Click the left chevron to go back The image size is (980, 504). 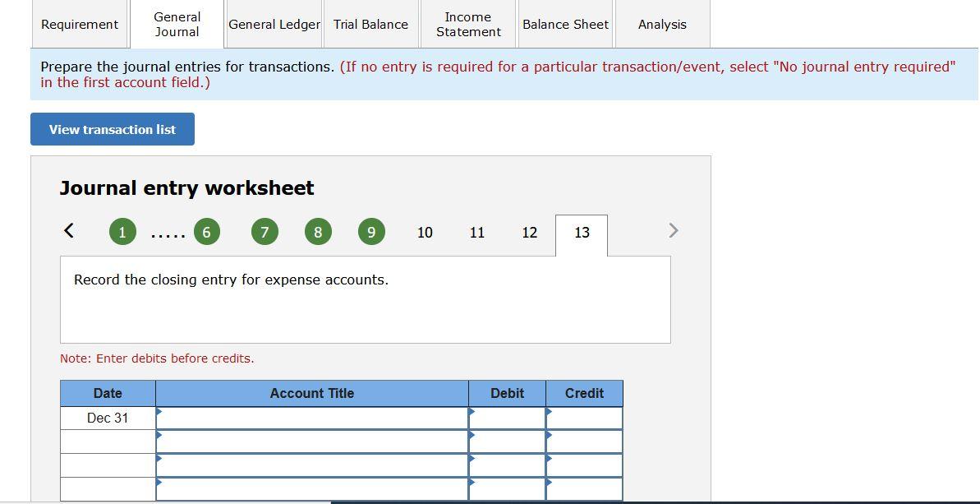[x=68, y=231]
